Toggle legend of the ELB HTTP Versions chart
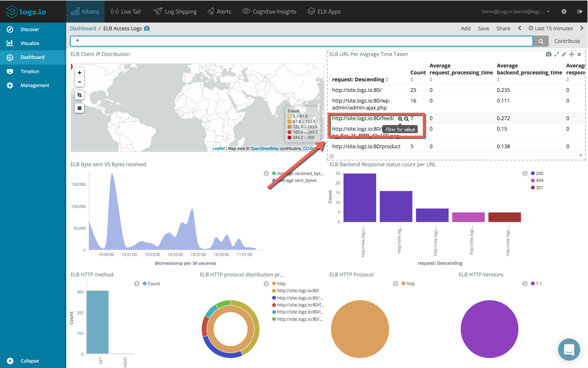This screenshot has width=588, height=368. click(x=525, y=284)
